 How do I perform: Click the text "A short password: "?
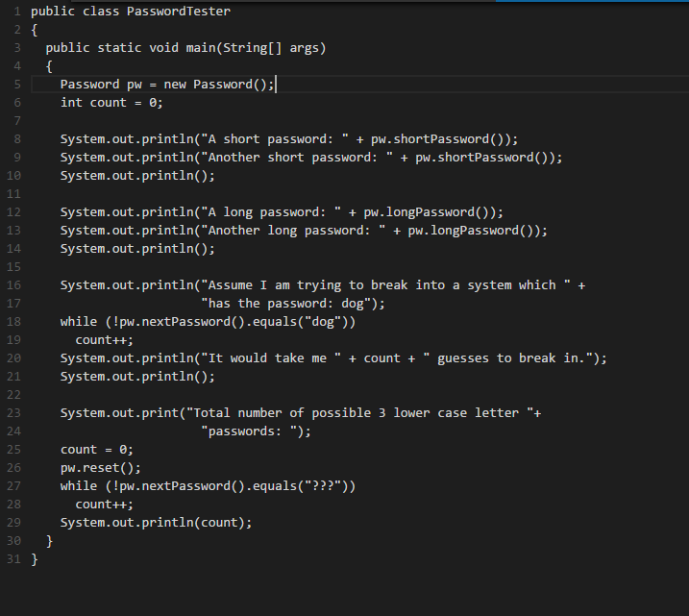click(x=274, y=139)
